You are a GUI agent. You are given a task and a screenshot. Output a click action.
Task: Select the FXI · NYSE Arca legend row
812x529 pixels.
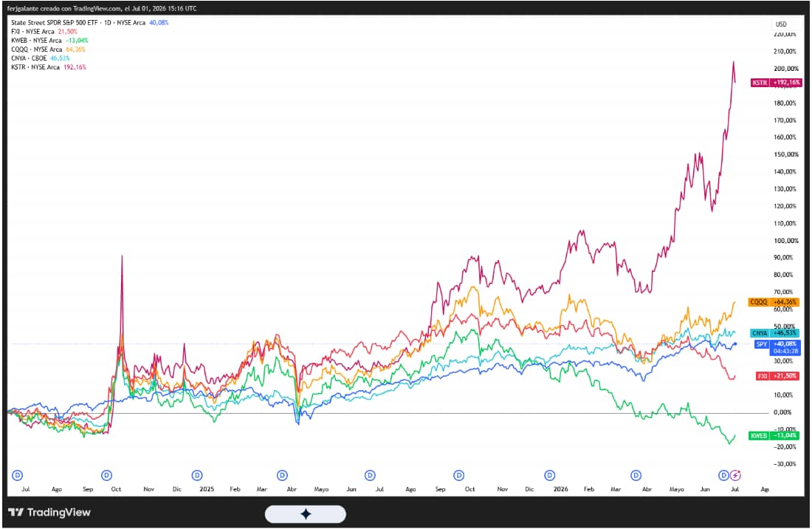[44, 32]
